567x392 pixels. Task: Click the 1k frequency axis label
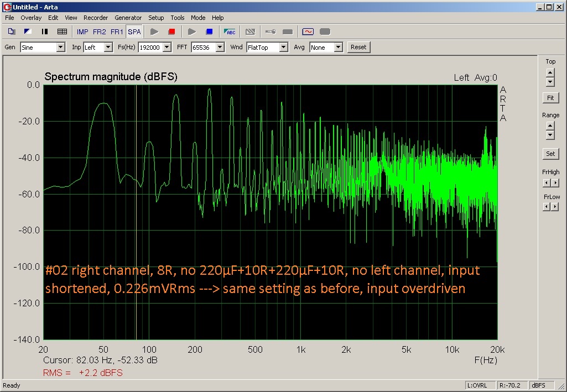pyautogui.click(x=301, y=350)
